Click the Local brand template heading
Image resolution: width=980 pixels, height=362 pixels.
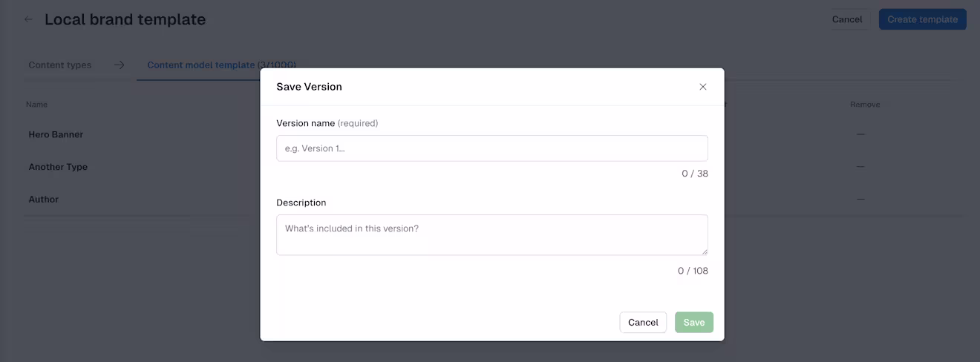125,20
